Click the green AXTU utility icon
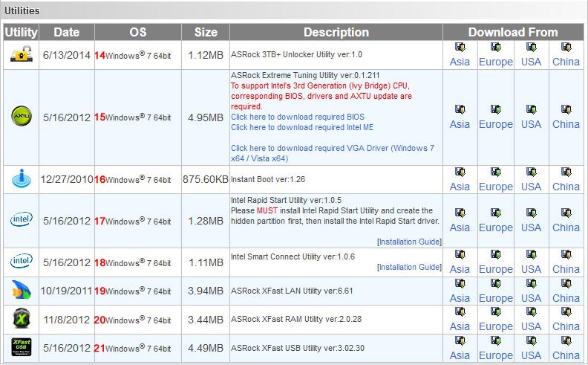This screenshot has height=365, width=588. (22, 116)
